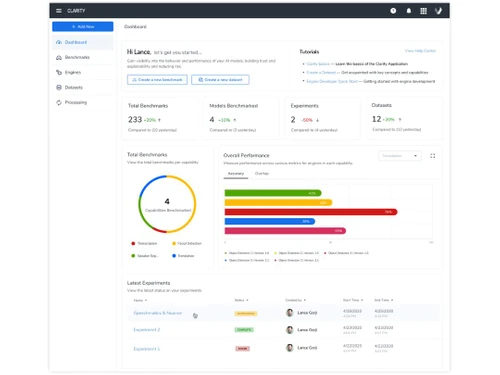Click Create a new dataset button
This screenshot has width=500, height=375.
click(220, 80)
